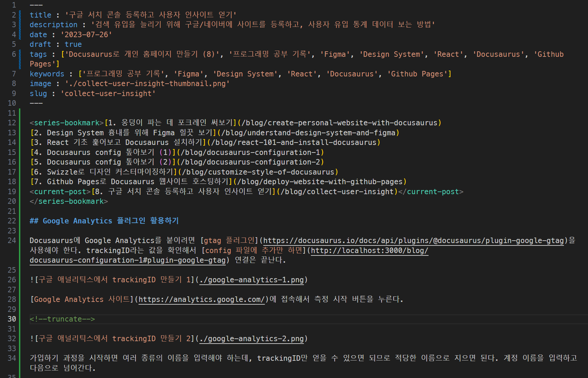
Task: Click the image path collect-user-insight-thumbnail.png
Action: pos(147,84)
